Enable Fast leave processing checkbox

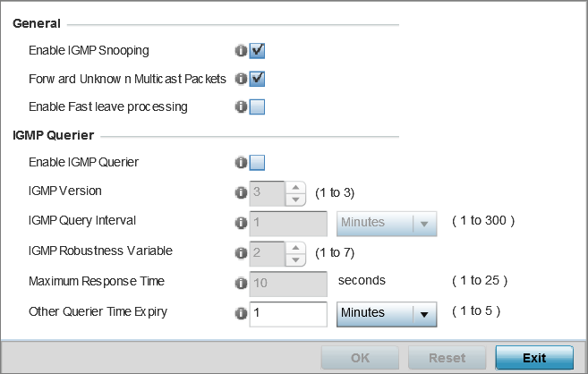coord(257,106)
